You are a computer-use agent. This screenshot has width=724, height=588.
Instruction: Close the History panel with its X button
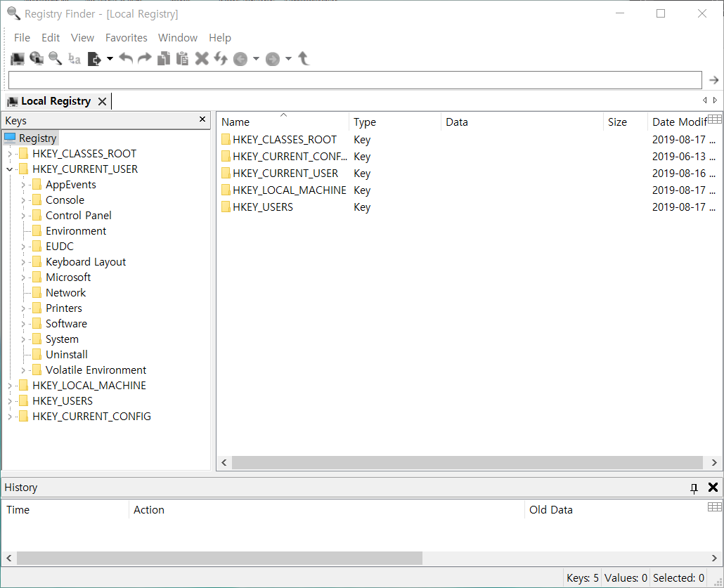[x=713, y=487]
